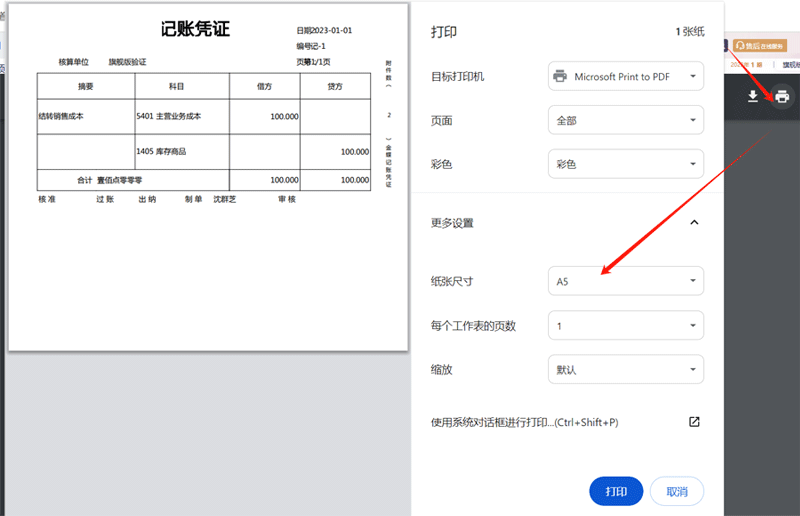This screenshot has height=516, width=800.
Task: Click the download icon in PDF toolbar
Action: coord(753,96)
